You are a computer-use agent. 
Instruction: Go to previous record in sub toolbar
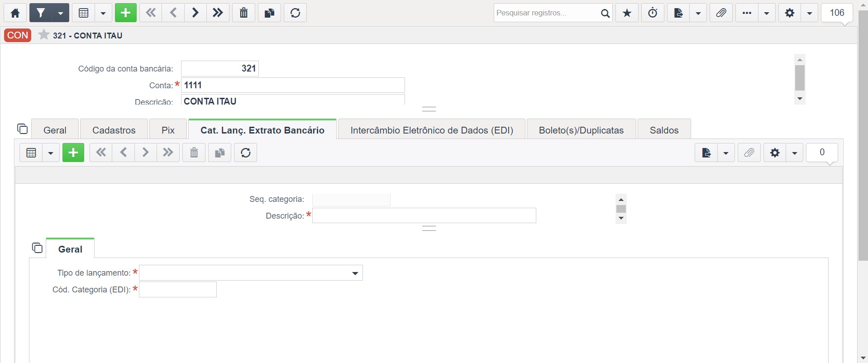pyautogui.click(x=123, y=153)
